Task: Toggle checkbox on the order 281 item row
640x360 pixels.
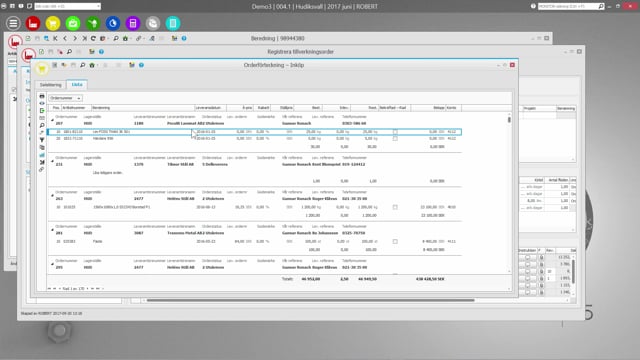Action: point(395,241)
